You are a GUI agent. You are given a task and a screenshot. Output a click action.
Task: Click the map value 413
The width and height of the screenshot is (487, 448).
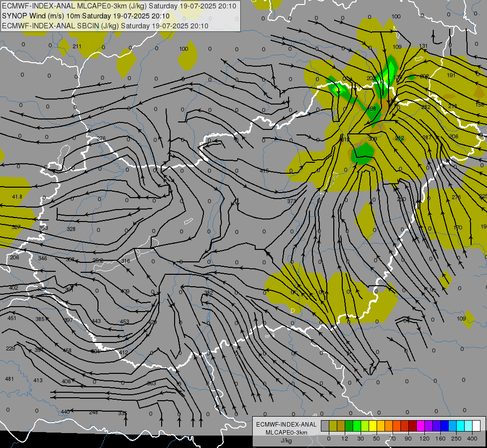38,380
